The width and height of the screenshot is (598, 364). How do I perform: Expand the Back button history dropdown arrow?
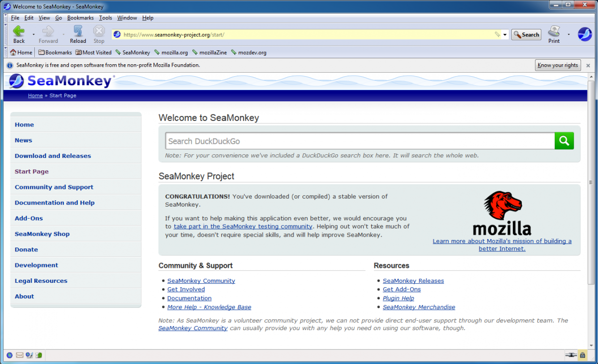(x=34, y=35)
